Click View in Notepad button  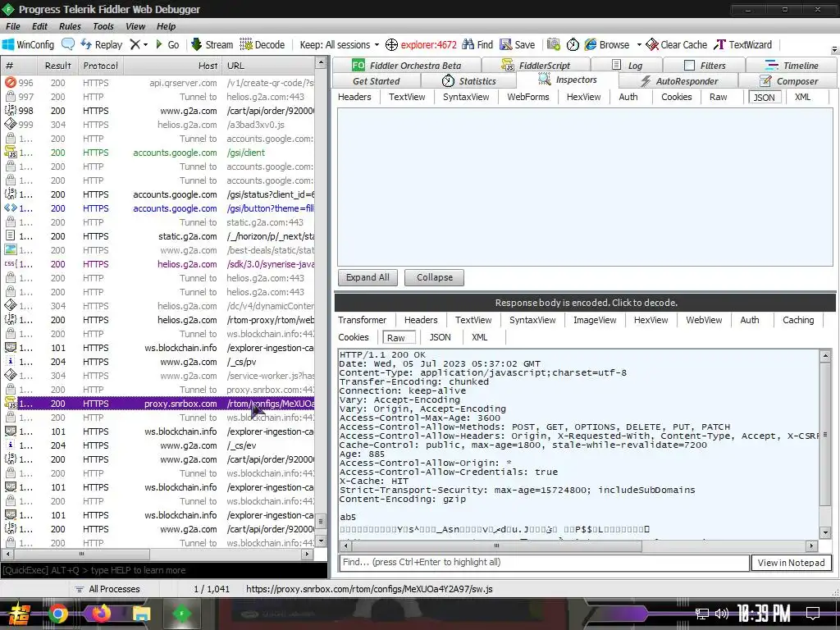792,563
